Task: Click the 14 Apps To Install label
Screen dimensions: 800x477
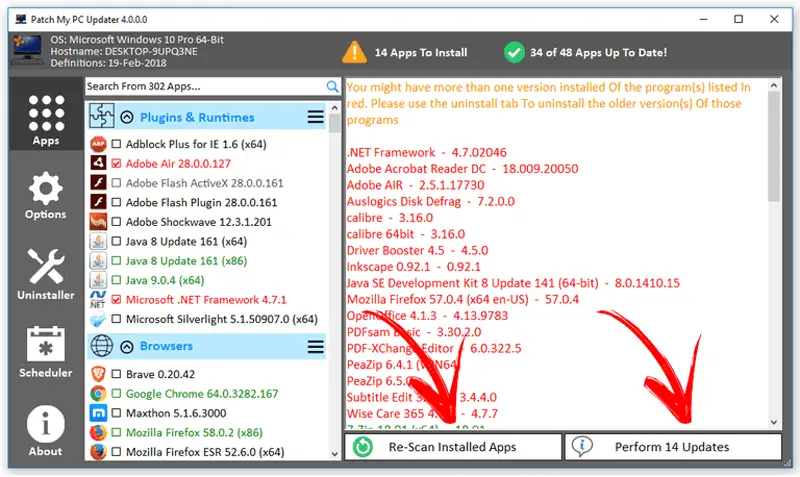Action: [421, 53]
